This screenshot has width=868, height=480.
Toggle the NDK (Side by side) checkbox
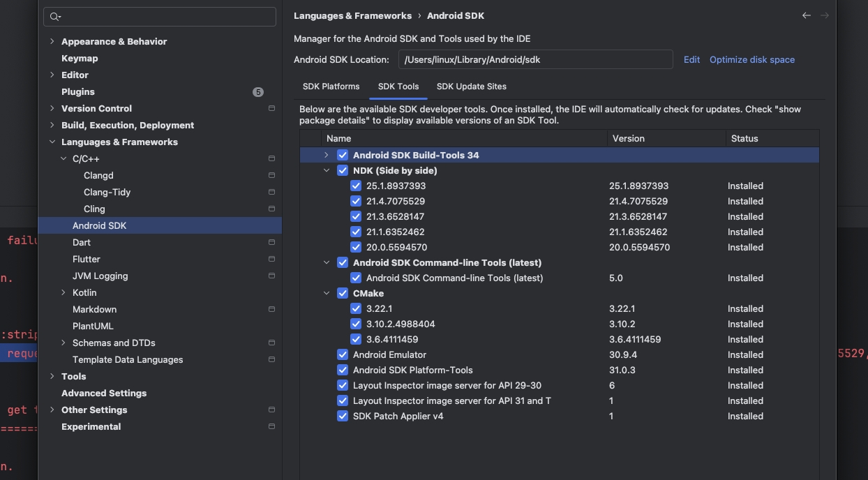pos(343,170)
